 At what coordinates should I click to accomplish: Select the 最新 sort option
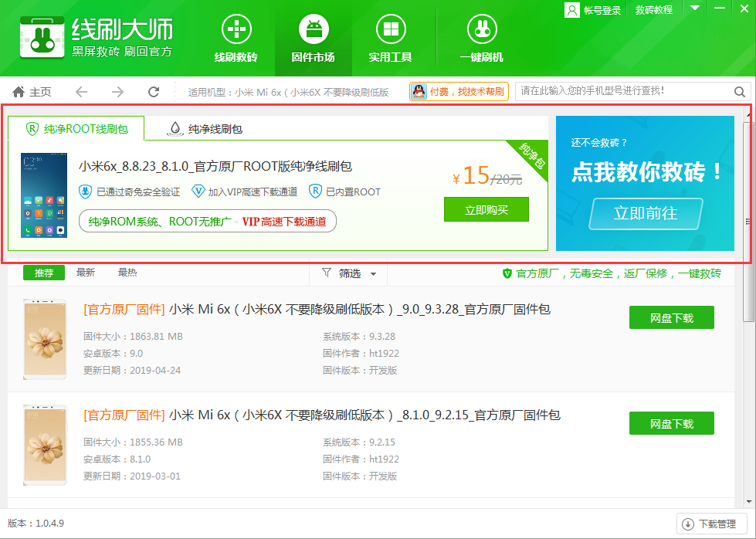click(86, 273)
